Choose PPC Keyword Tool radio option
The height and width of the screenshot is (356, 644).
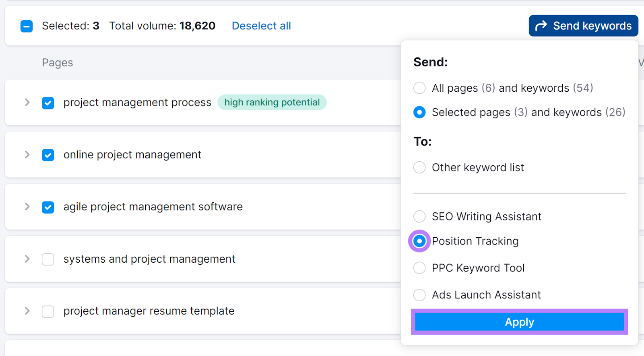(x=419, y=268)
